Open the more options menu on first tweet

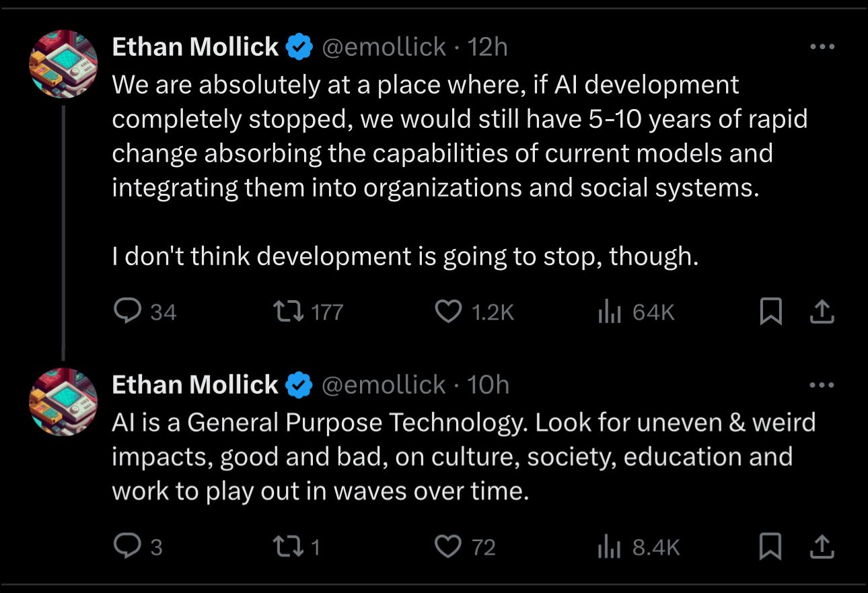[822, 47]
